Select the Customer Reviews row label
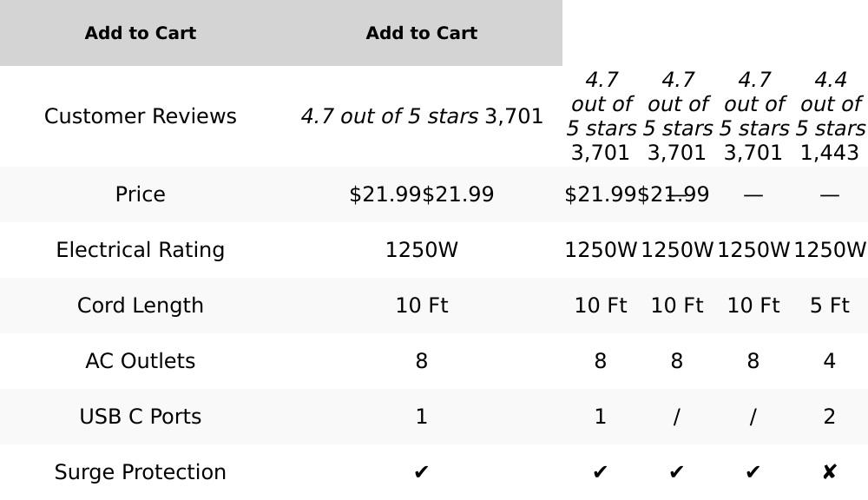Screen dimensions: 868x500 (x=141, y=116)
